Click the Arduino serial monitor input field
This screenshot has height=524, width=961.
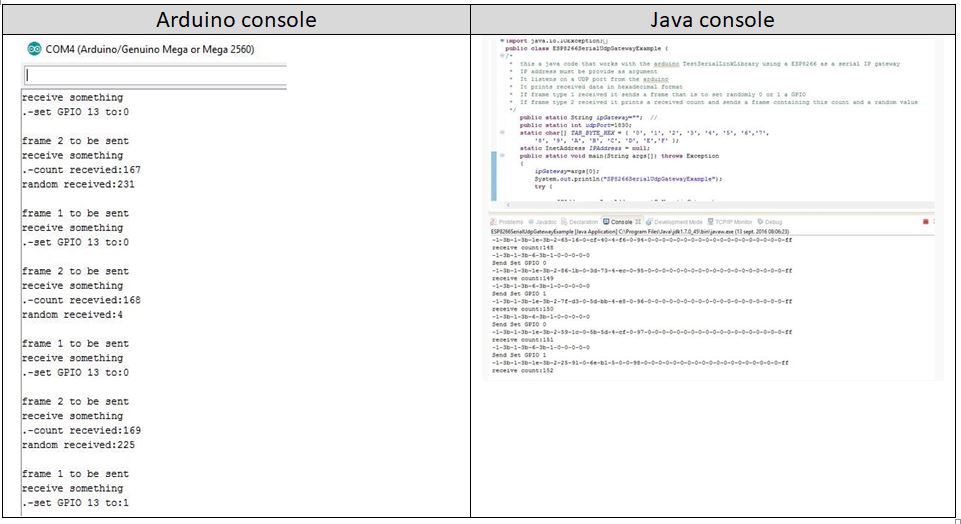155,75
